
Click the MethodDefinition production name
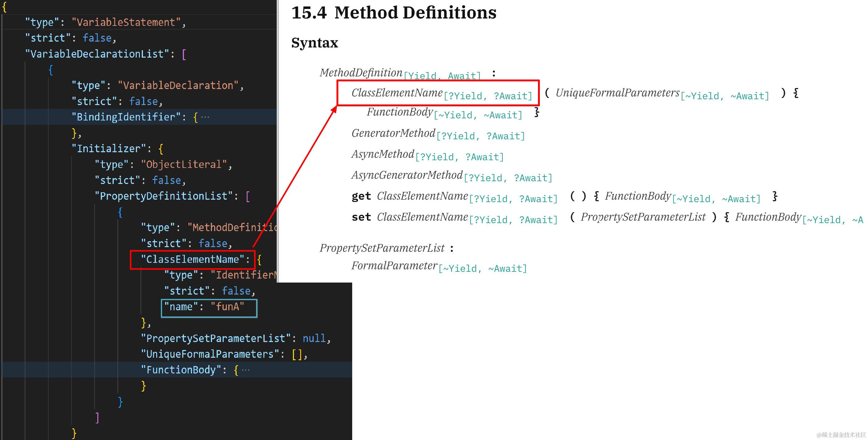click(x=361, y=72)
